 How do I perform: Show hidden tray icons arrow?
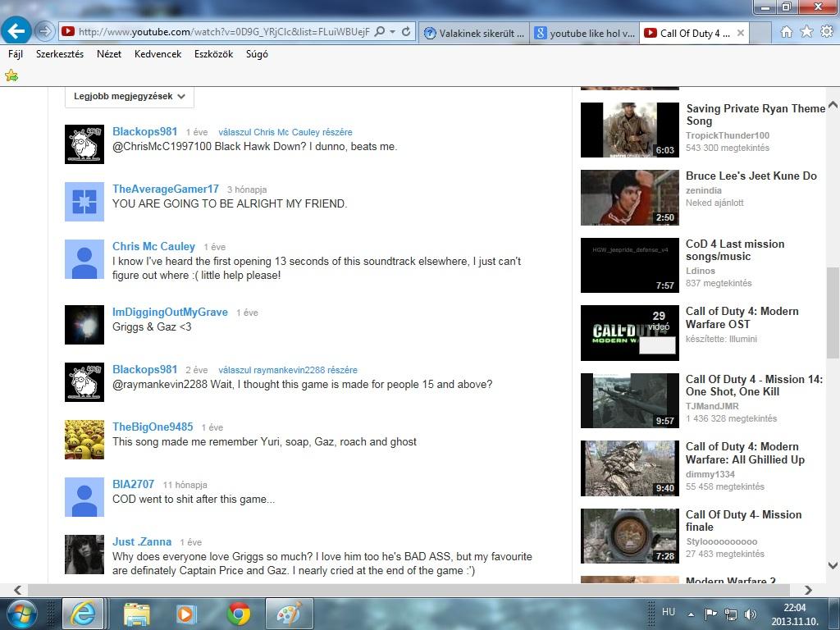(x=691, y=615)
